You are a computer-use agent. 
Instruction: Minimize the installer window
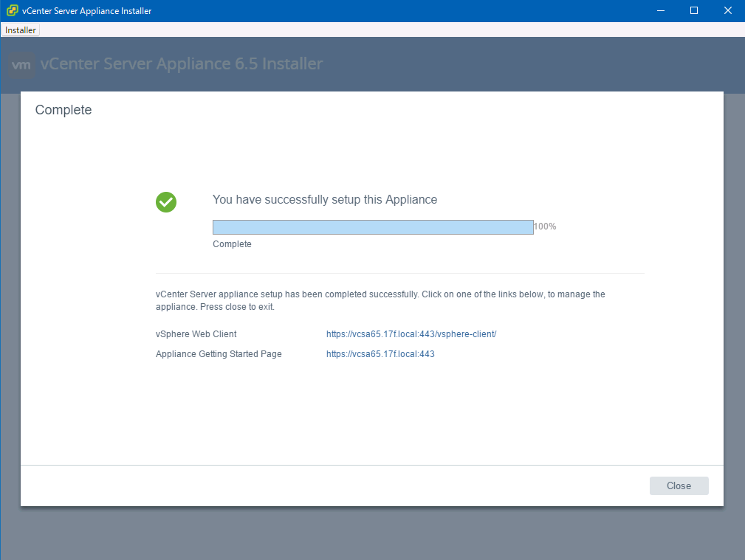tap(660, 10)
